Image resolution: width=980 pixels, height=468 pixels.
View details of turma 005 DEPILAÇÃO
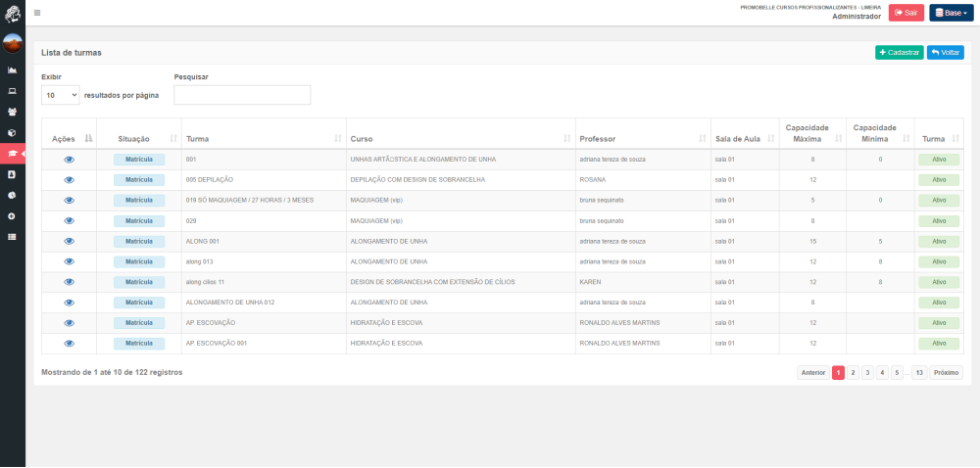pyautogui.click(x=69, y=180)
